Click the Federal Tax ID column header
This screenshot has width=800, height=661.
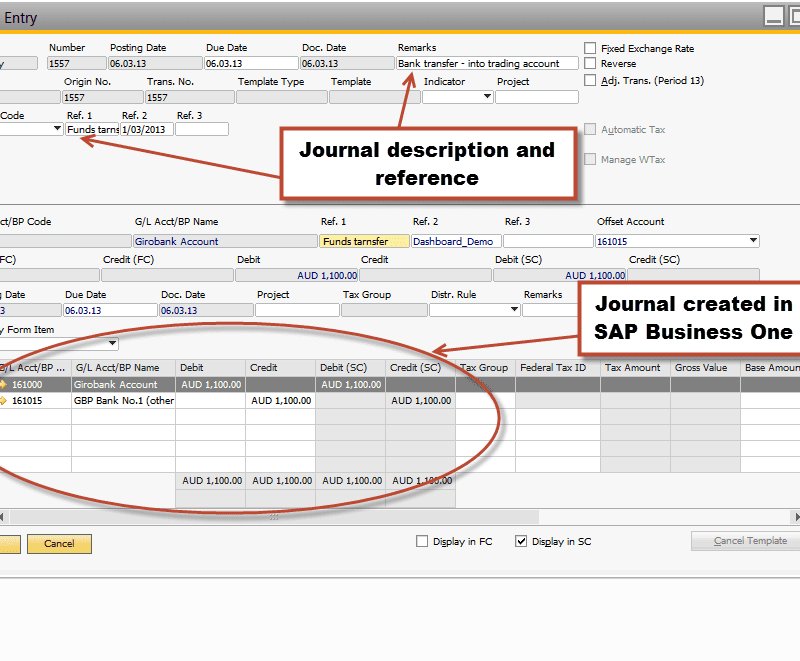pyautogui.click(x=558, y=368)
